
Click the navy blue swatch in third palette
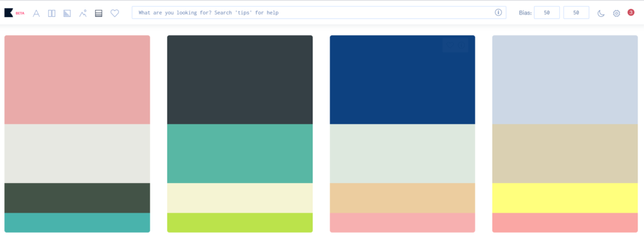[x=402, y=80]
